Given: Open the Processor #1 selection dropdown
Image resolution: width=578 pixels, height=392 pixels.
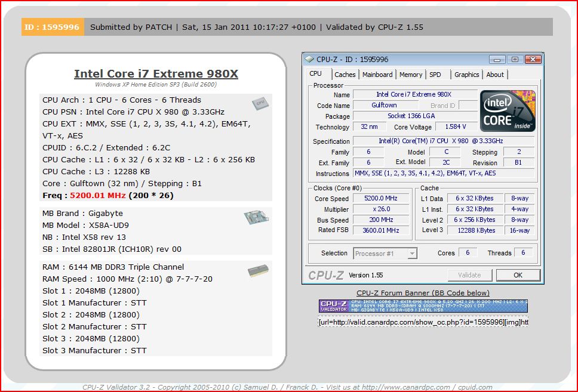Looking at the screenshot, I should (x=412, y=254).
